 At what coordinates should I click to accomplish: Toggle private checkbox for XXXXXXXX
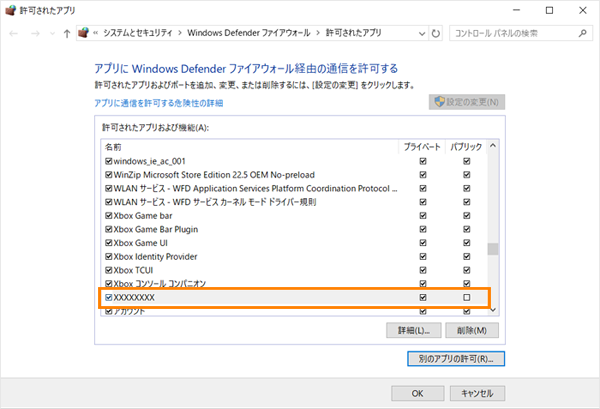point(423,297)
